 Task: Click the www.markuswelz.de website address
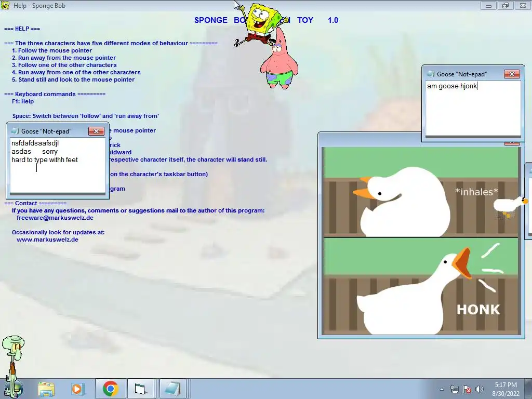[x=47, y=240]
